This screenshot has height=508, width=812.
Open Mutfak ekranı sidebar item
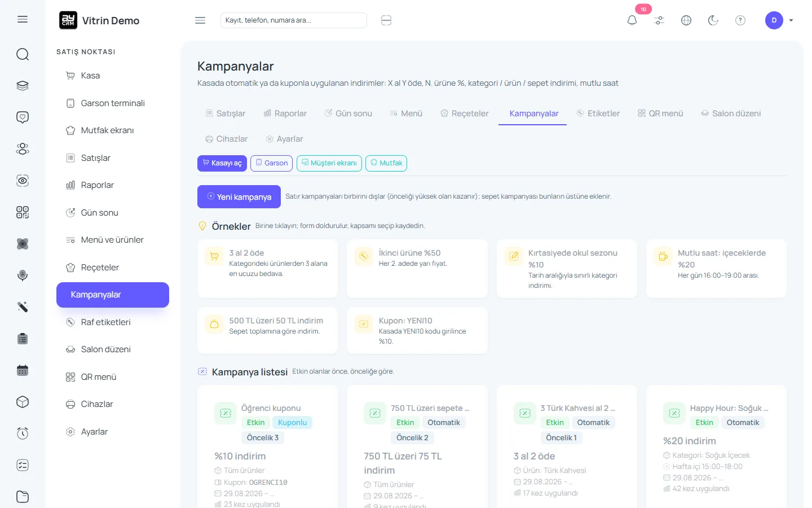pos(113,130)
